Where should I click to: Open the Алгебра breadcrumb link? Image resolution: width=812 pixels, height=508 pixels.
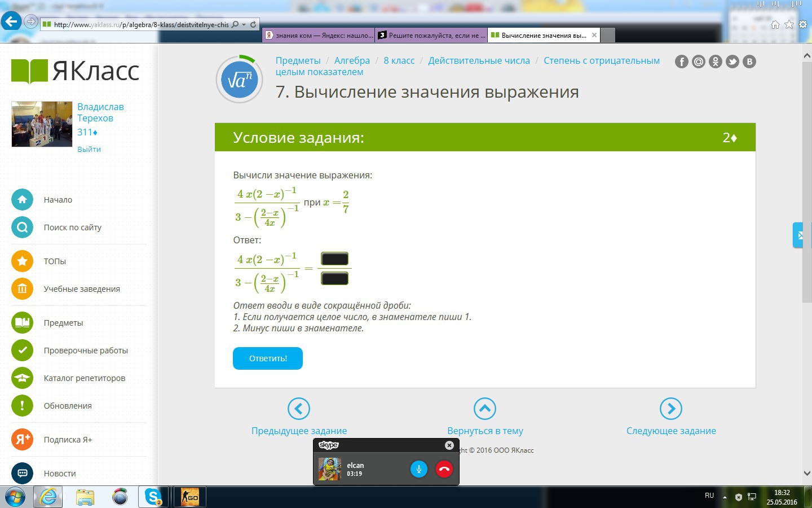click(352, 60)
